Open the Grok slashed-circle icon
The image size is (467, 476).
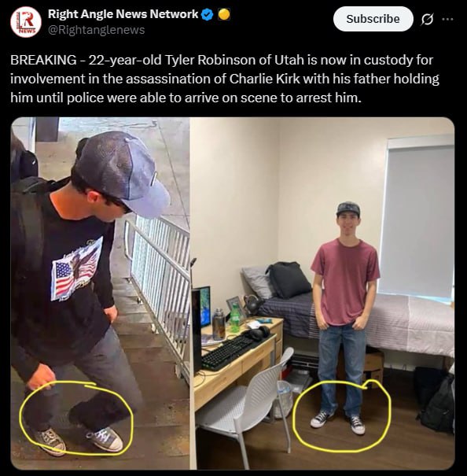(x=427, y=20)
